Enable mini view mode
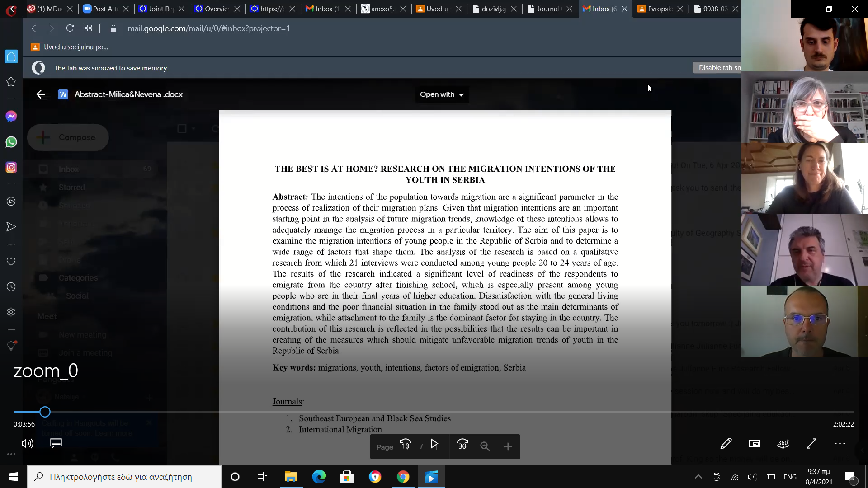 tap(755, 444)
